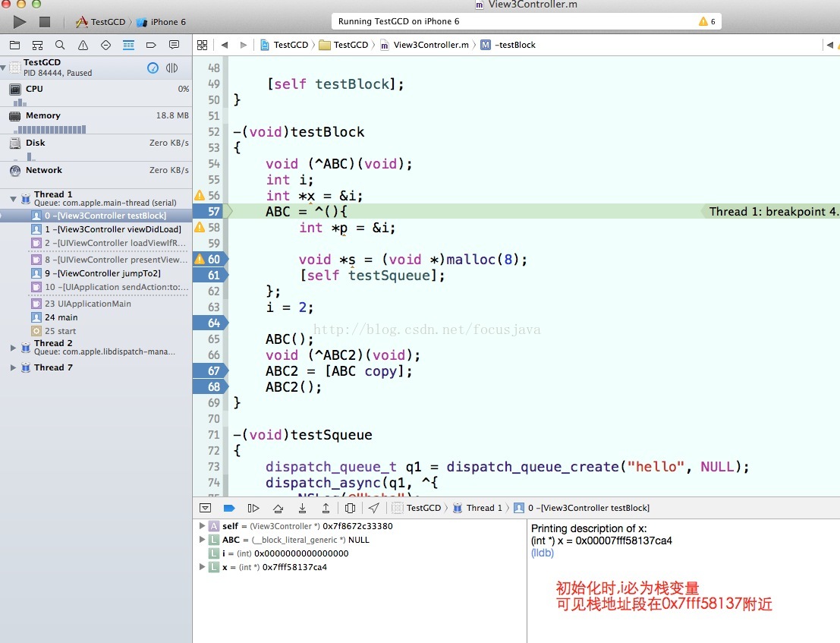The height and width of the screenshot is (643, 840).
Task: Click the Stop button in toolbar
Action: [x=45, y=22]
